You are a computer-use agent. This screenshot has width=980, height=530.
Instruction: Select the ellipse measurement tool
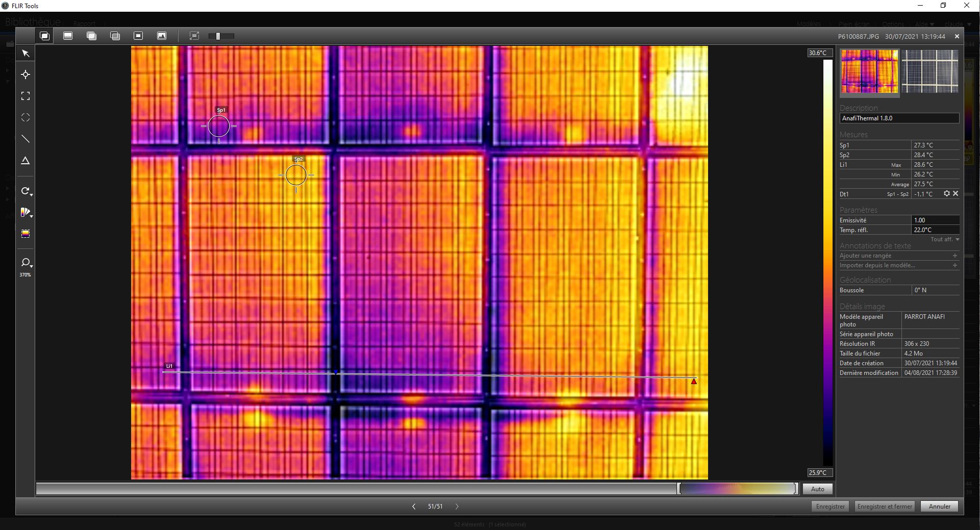[26, 118]
